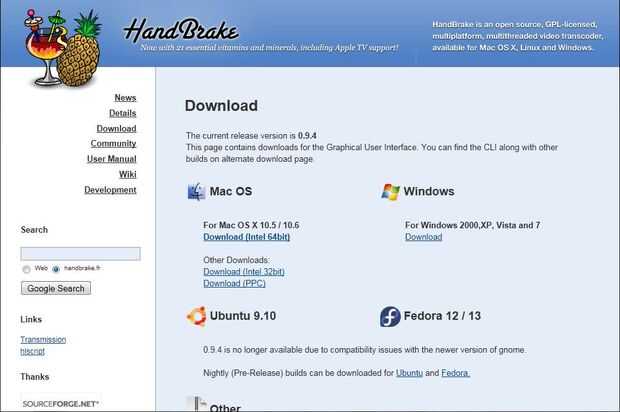The height and width of the screenshot is (412, 620).
Task: Click the 'For Windows 2000,XP, Vista and 7' text
Action: pyautogui.click(x=473, y=225)
